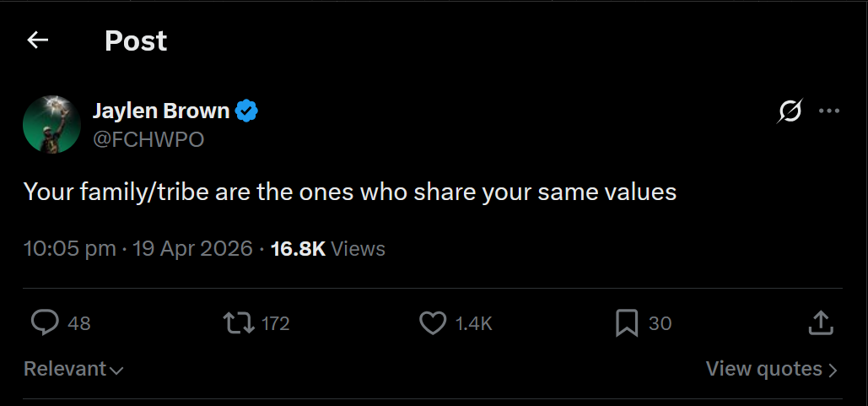
Task: Open the Grok explain-post icon
Action: click(790, 111)
